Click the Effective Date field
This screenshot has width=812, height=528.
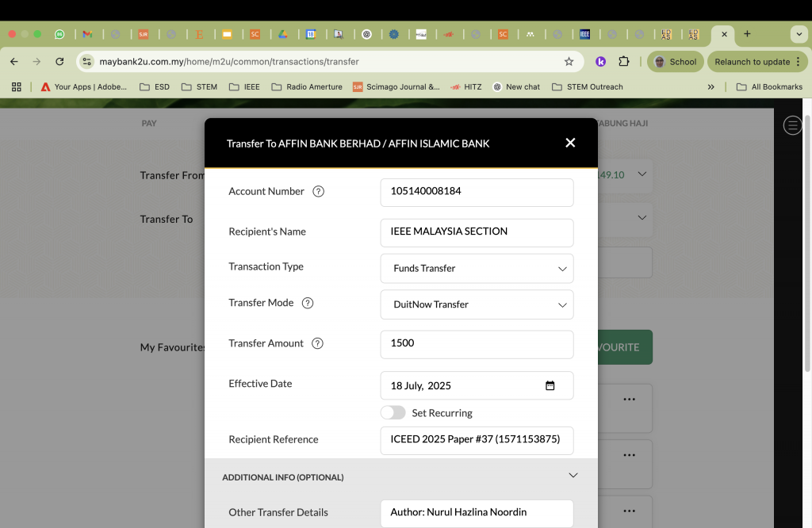pyautogui.click(x=477, y=385)
